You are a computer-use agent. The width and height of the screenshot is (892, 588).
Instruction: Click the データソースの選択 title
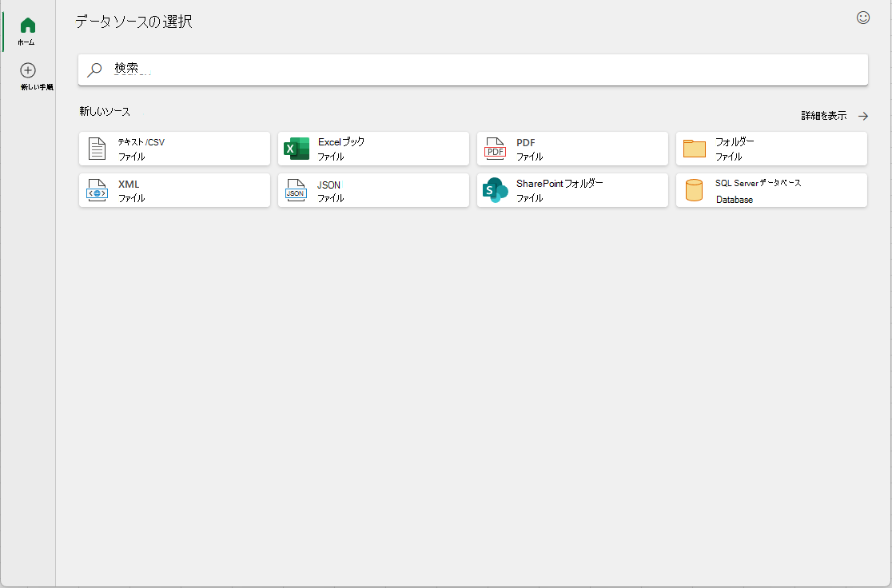(x=133, y=22)
